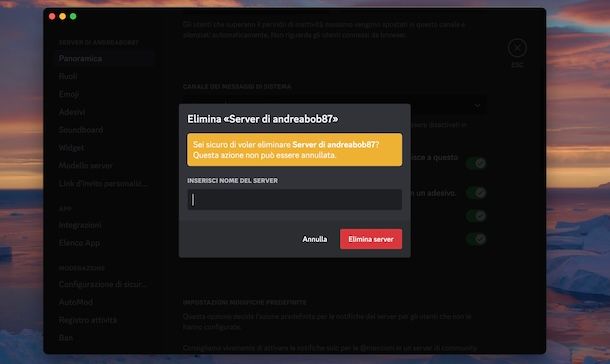Viewport: 610px width, 364px height.
Task: Click the red macOS close window button
Action: click(52, 16)
